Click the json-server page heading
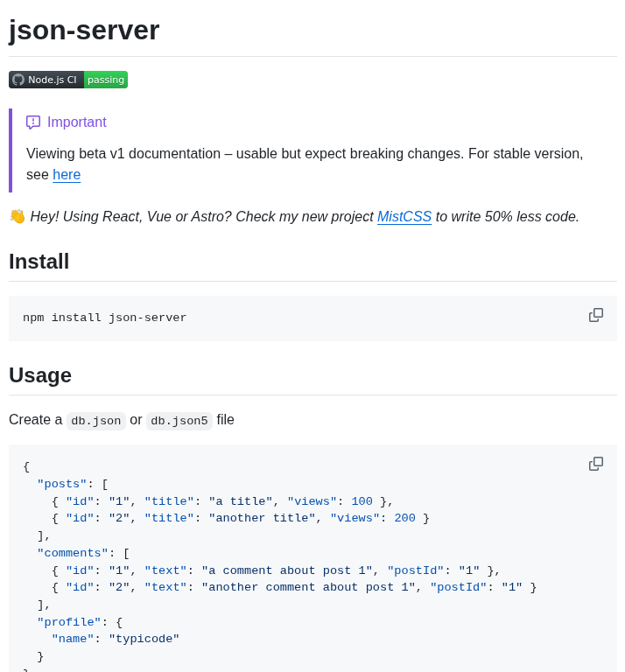This screenshot has width=625, height=672. click(x=84, y=30)
